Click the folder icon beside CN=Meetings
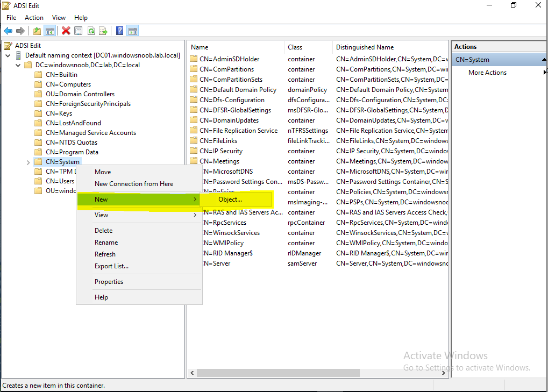This screenshot has height=392, width=548. (x=194, y=161)
